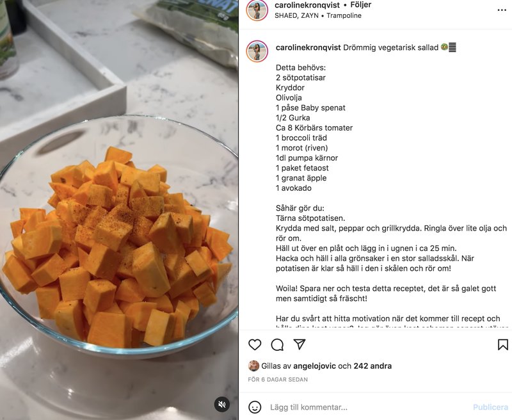The image size is (512, 420).
Task: Like the post with the heart icon
Action: [255, 344]
